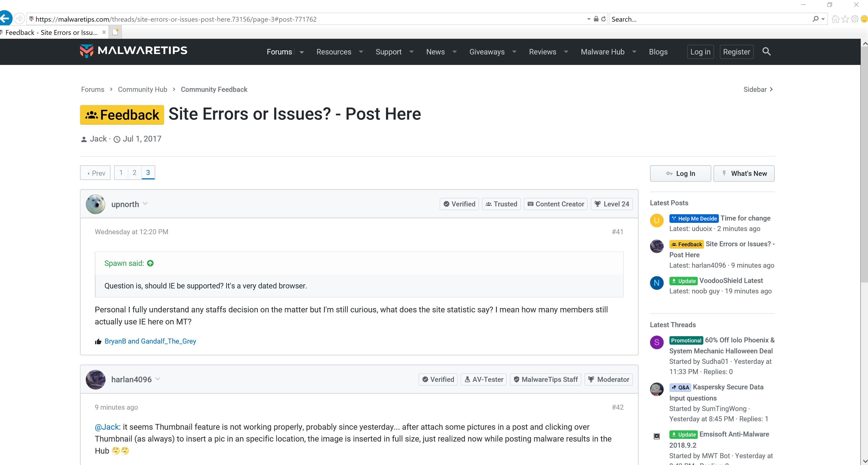The image size is (868, 465).
Task: Click browser back arrow button
Action: [5, 18]
